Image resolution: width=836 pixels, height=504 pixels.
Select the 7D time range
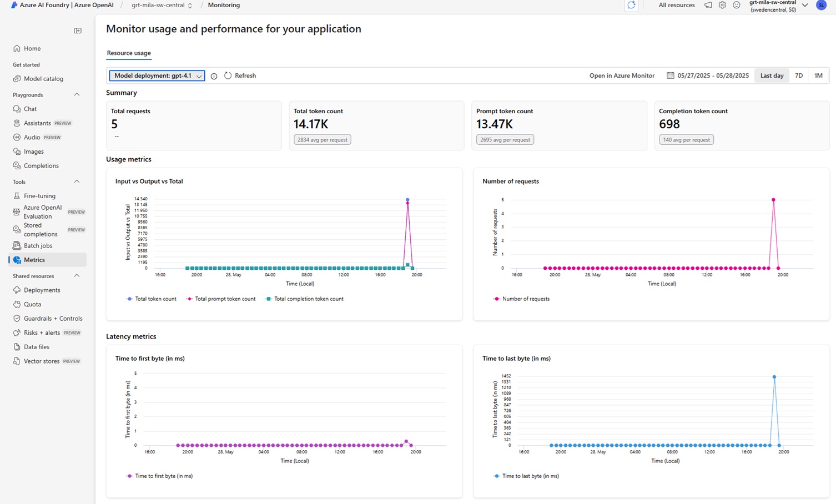click(x=799, y=75)
